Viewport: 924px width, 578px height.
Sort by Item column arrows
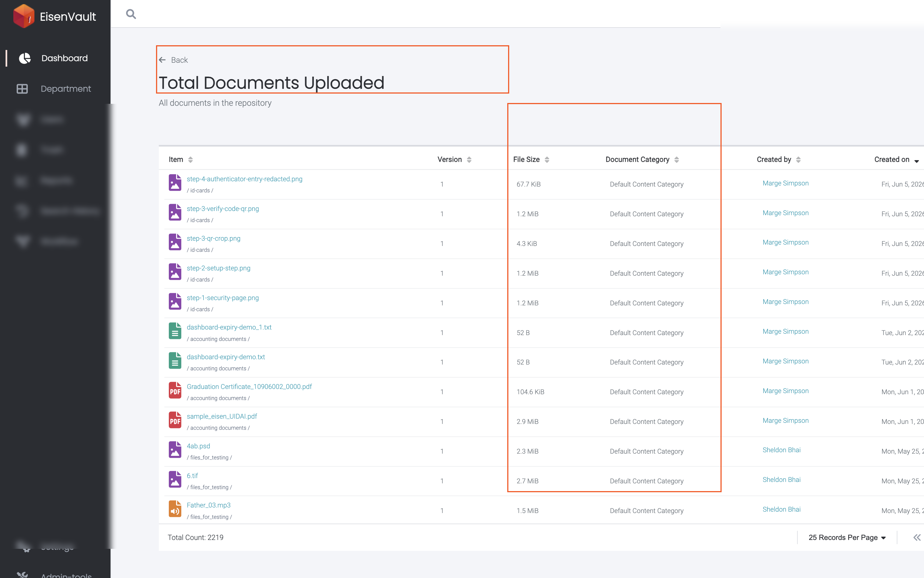click(x=190, y=160)
